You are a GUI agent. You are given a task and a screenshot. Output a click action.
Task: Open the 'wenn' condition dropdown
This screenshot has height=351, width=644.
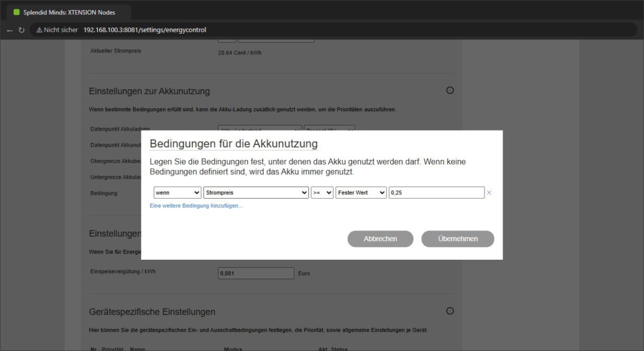click(178, 193)
